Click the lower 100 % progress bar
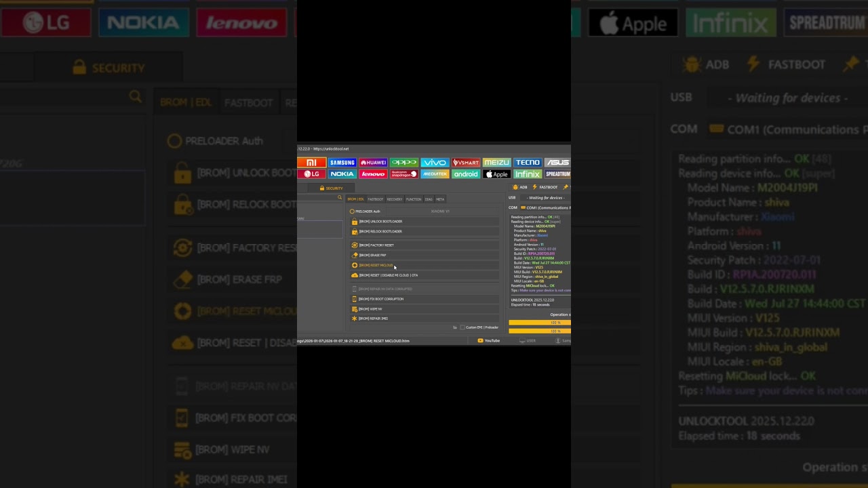The width and height of the screenshot is (868, 488). point(540,331)
